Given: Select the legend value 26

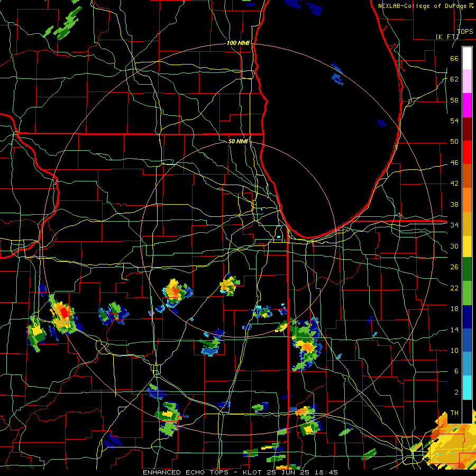Looking at the screenshot, I should (454, 267).
